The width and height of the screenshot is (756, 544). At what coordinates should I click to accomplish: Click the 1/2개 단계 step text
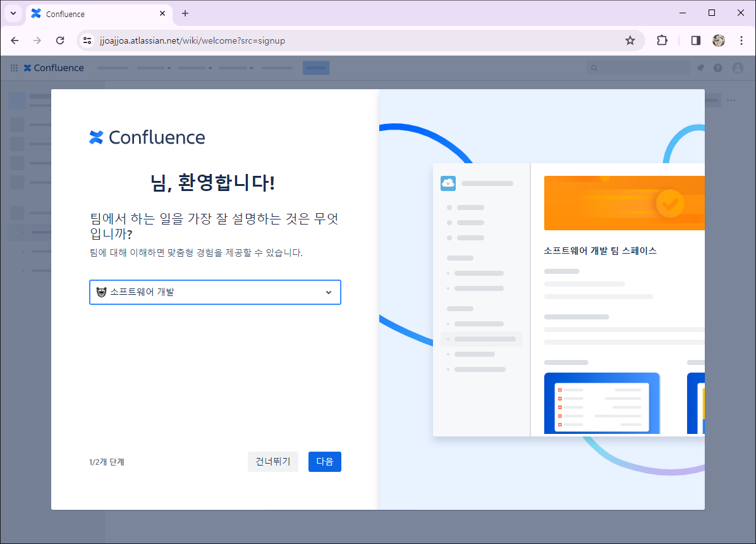click(x=107, y=462)
